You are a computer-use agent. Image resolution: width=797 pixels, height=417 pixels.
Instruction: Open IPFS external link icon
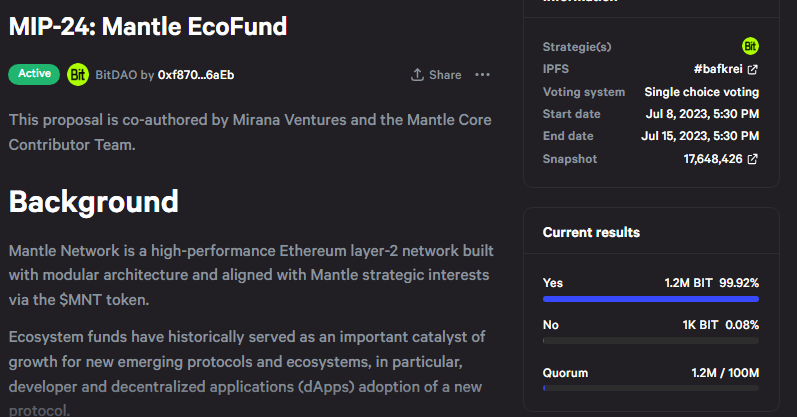[753, 70]
